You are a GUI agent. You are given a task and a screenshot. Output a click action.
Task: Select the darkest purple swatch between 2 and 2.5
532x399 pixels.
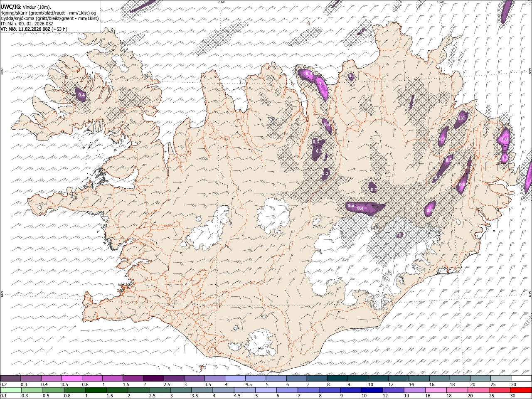click(153, 378)
